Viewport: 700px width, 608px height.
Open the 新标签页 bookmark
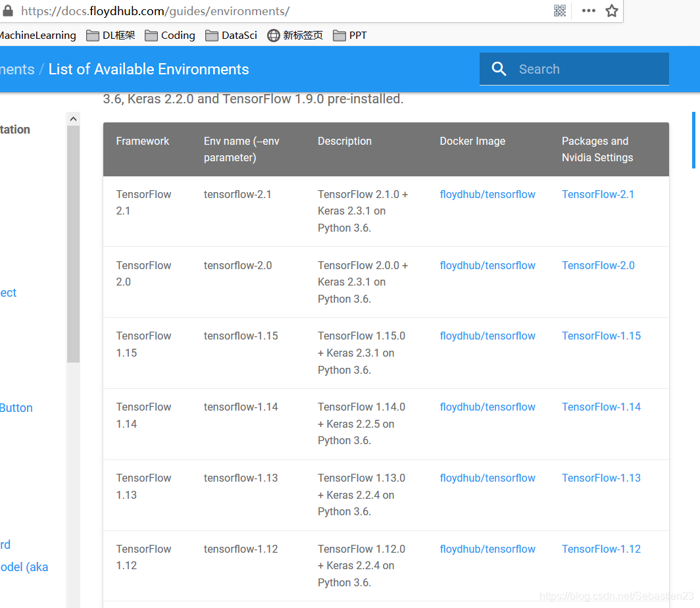tap(295, 36)
